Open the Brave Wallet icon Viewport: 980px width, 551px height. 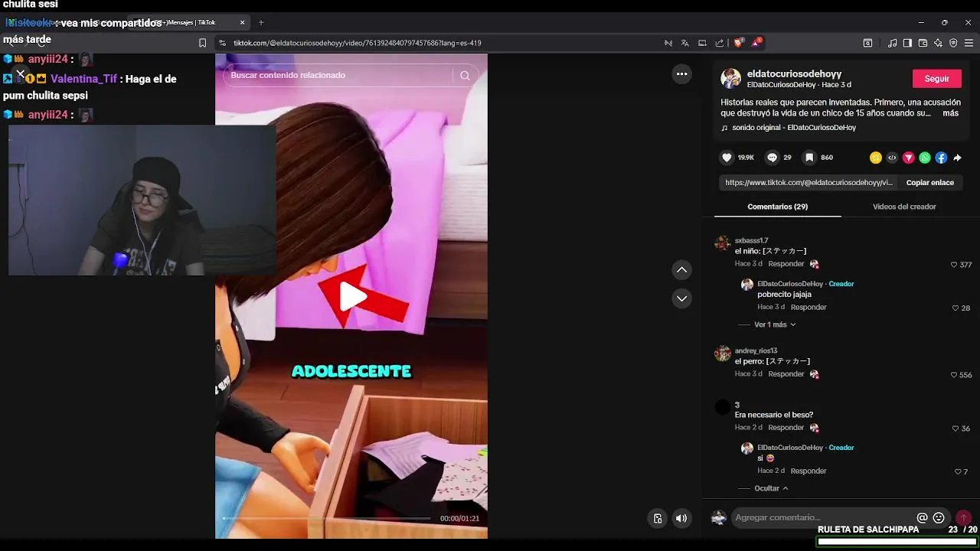click(x=923, y=43)
